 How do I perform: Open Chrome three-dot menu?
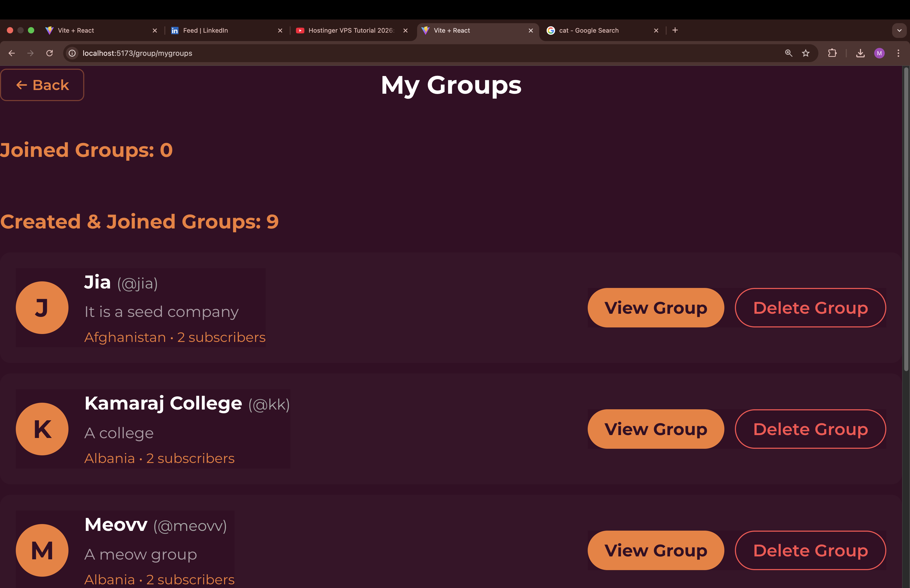(x=898, y=53)
